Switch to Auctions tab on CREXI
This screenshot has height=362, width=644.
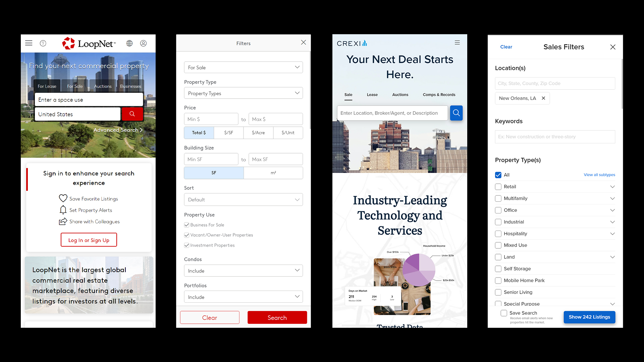[x=400, y=94]
